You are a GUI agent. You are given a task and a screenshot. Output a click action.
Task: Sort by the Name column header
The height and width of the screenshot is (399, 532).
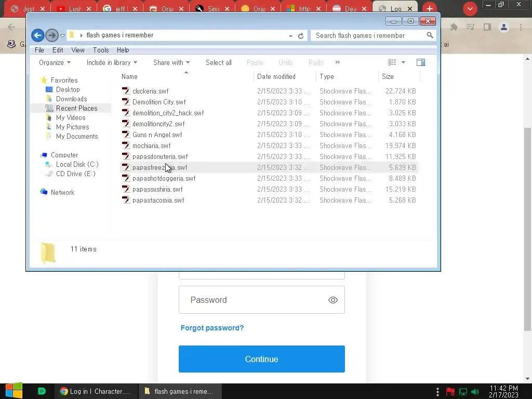[185, 77]
